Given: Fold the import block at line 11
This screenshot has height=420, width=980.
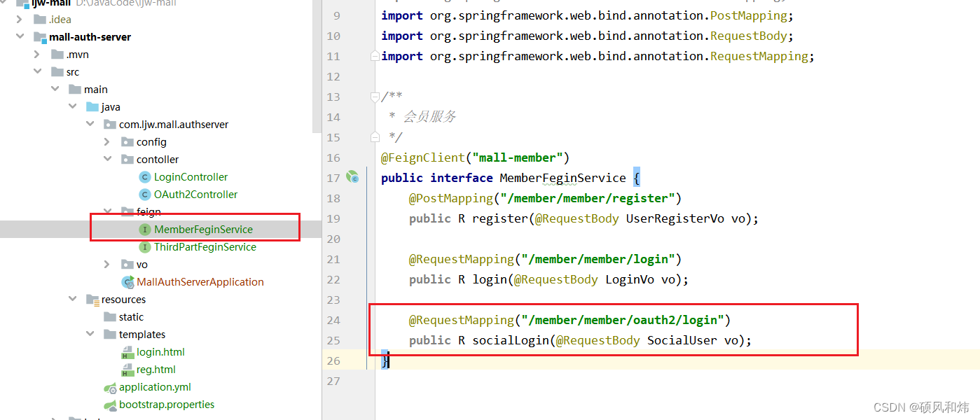Looking at the screenshot, I should coord(375,56).
